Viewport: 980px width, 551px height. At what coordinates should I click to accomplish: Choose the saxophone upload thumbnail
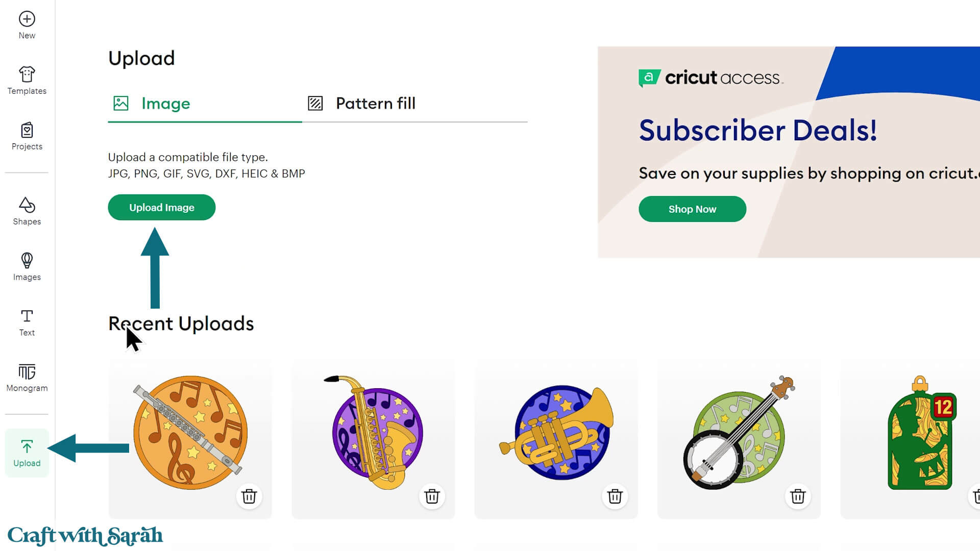(x=373, y=433)
